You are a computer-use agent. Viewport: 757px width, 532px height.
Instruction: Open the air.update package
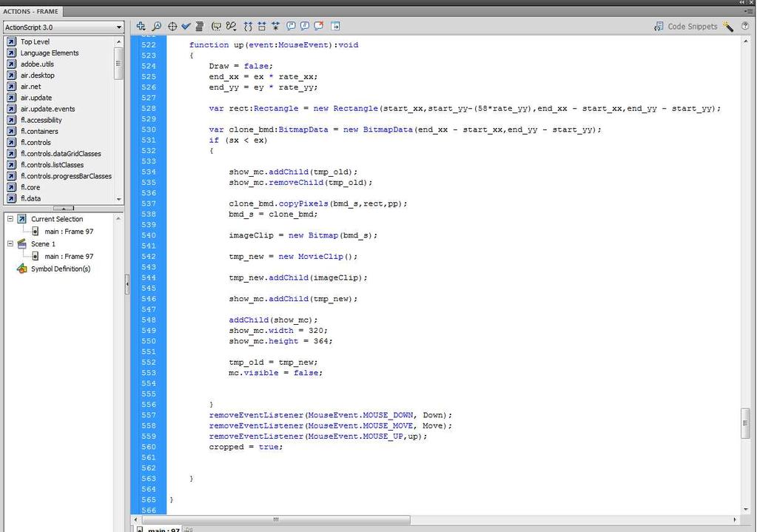point(36,98)
